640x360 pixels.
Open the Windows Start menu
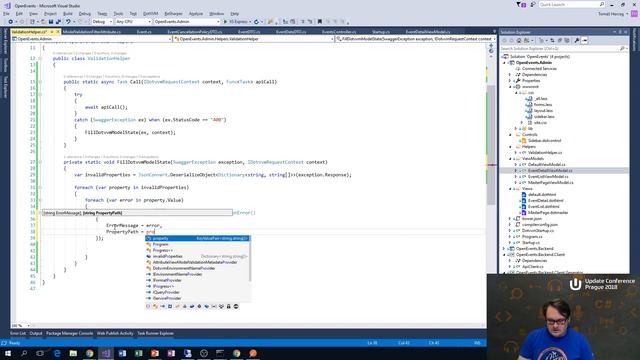8,353
